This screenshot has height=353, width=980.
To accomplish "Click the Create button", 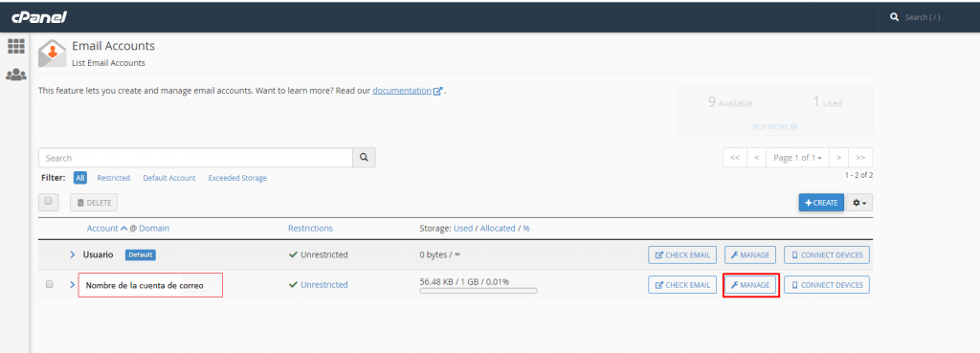I will pyautogui.click(x=821, y=203).
